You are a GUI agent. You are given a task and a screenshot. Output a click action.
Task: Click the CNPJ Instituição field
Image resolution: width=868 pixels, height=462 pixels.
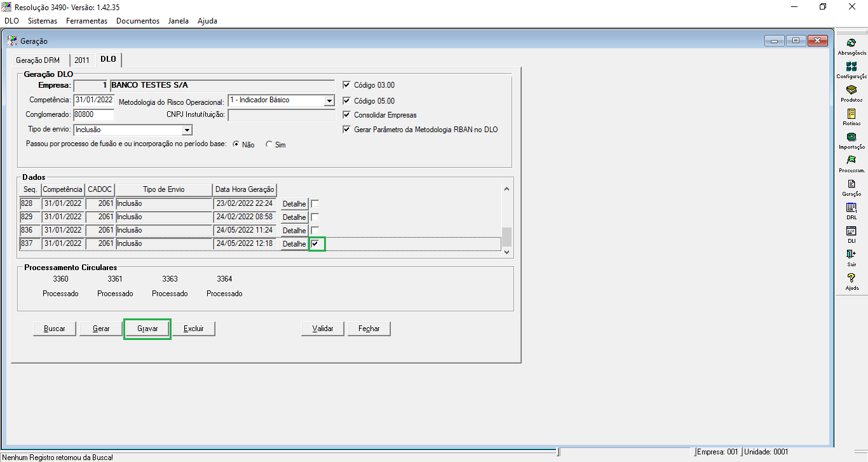pyautogui.click(x=281, y=115)
